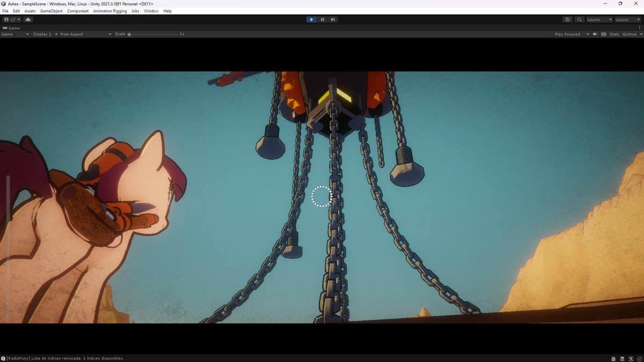Click the cloud services icon

point(28,19)
